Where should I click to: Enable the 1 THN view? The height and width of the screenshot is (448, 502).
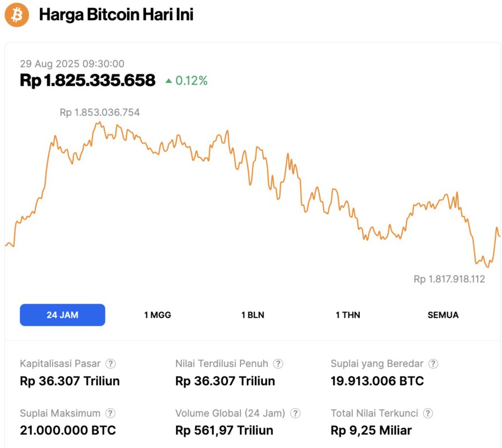tap(347, 315)
